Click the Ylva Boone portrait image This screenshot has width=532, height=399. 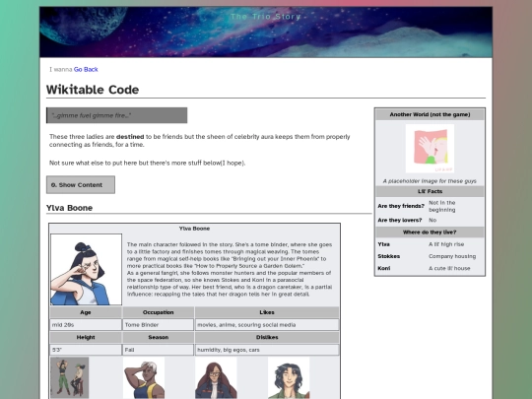pos(86,269)
